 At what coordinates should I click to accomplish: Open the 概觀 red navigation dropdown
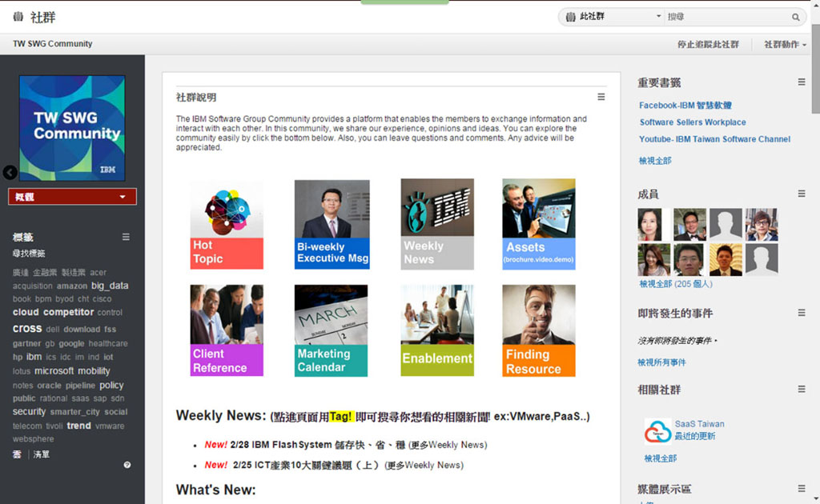pyautogui.click(x=72, y=197)
